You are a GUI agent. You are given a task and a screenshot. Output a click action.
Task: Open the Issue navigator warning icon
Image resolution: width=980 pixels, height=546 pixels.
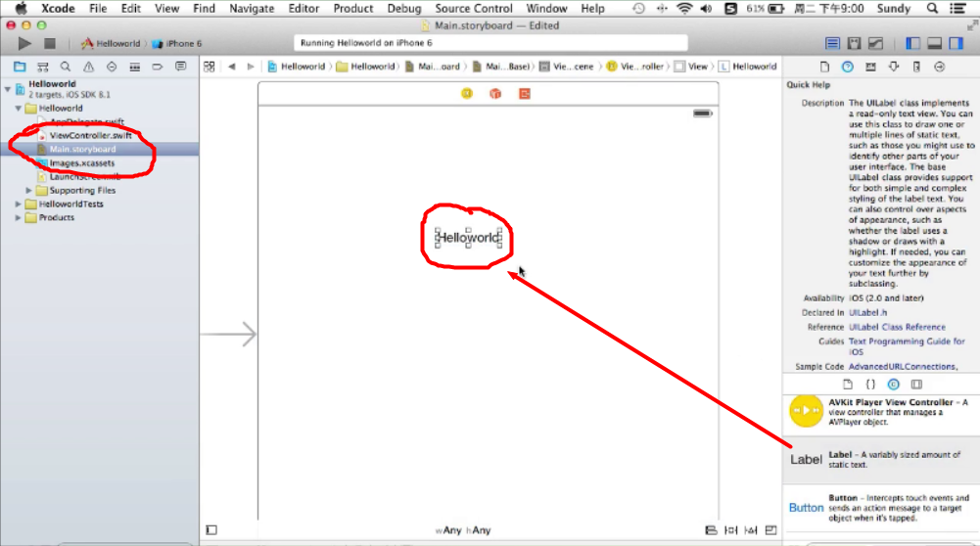point(89,67)
